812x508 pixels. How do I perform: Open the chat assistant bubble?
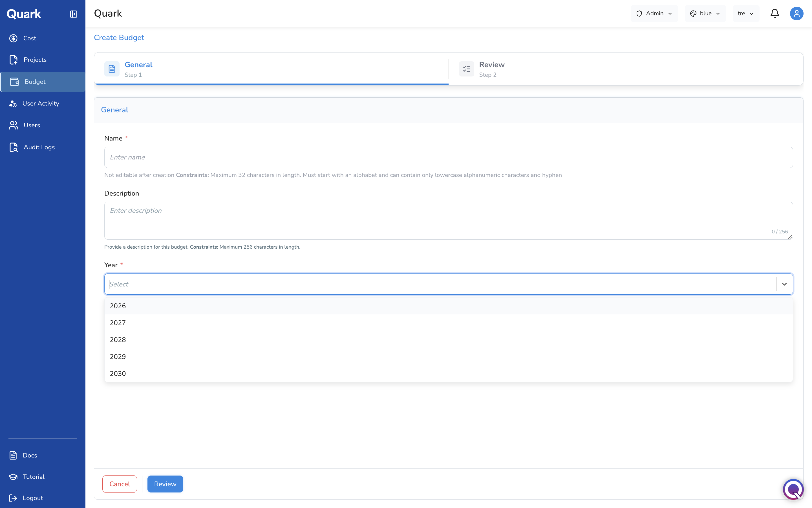coord(793,489)
